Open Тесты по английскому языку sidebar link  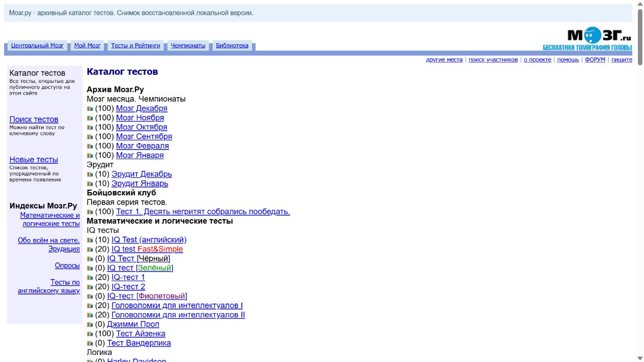click(x=49, y=287)
